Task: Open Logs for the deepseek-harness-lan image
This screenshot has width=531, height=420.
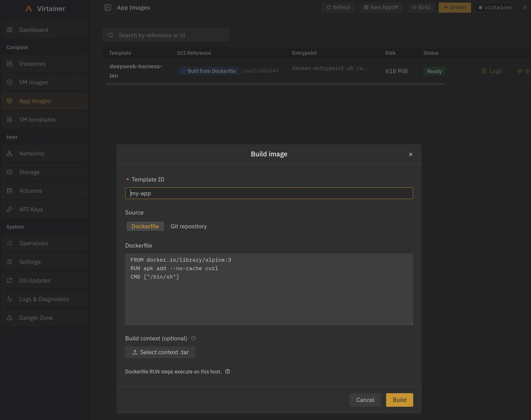Action: (492, 71)
